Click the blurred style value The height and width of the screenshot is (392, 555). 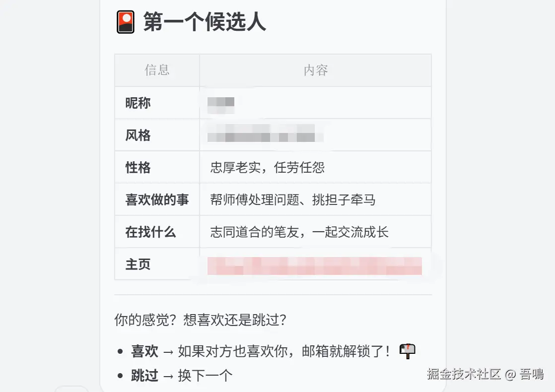click(265, 134)
